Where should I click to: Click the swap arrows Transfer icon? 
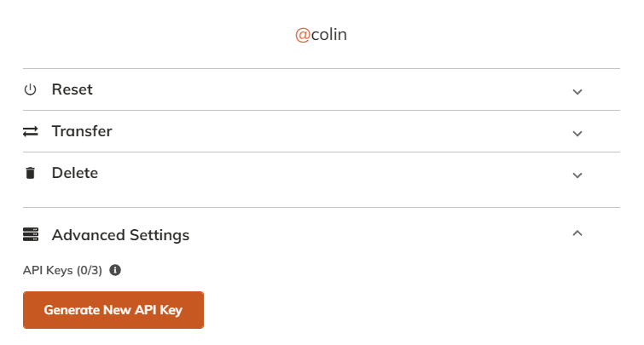pyautogui.click(x=31, y=131)
